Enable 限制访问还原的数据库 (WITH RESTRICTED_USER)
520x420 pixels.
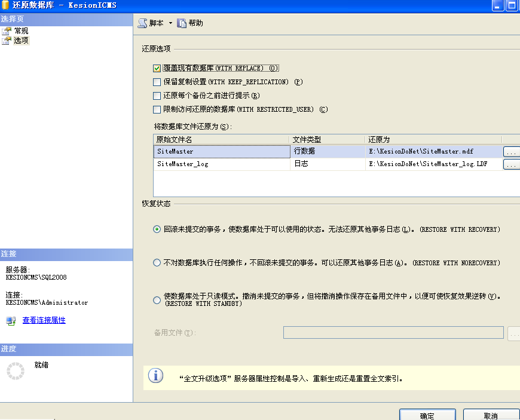(157, 109)
